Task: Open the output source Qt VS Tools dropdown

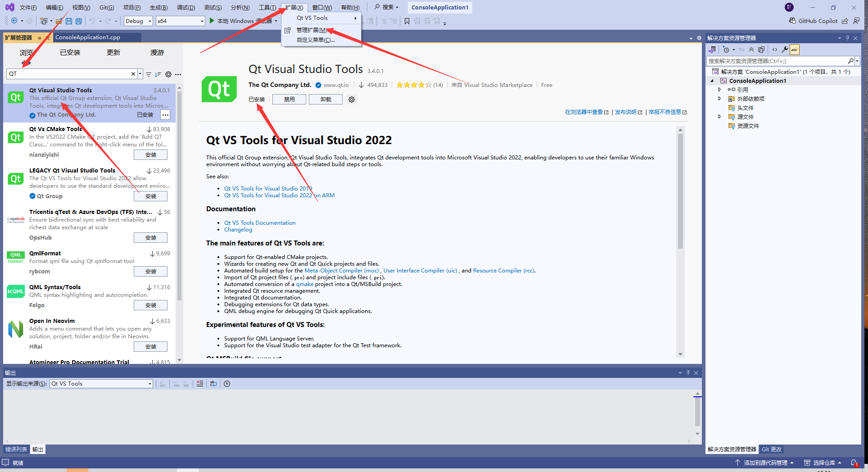Action: [101, 384]
